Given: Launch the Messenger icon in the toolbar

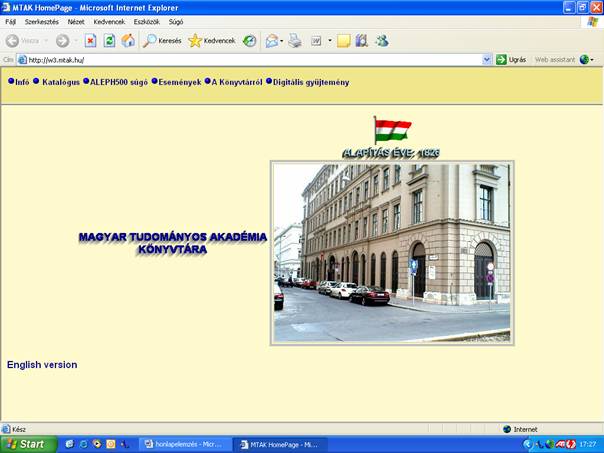Looking at the screenshot, I should click(382, 40).
